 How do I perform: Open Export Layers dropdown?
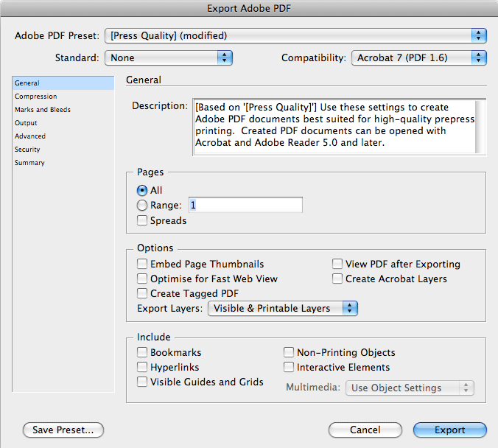pos(283,308)
